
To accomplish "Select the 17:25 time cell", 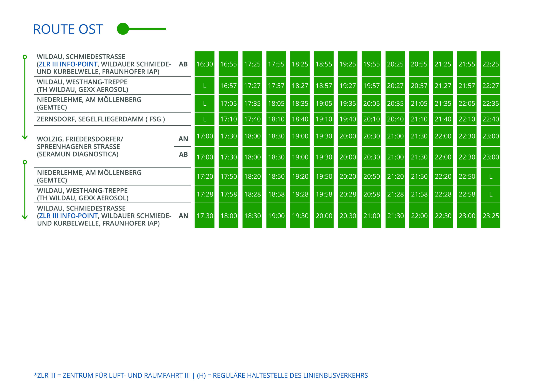I will pos(252,64).
